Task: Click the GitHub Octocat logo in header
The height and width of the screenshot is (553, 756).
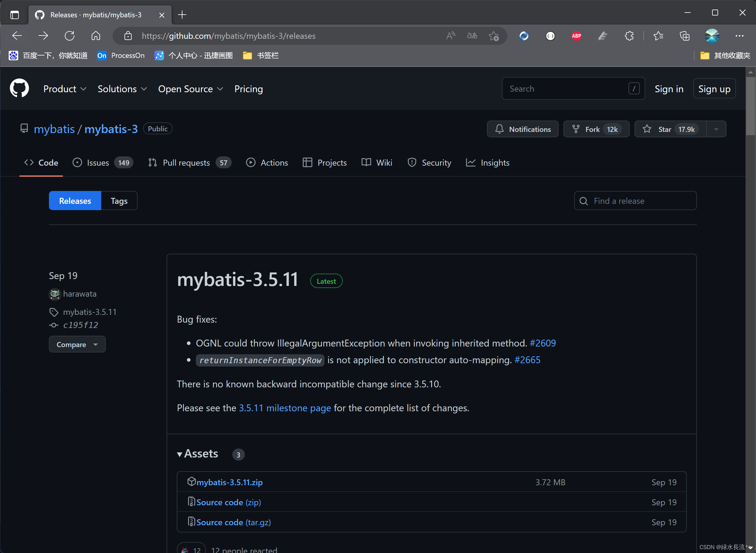Action: [x=19, y=88]
